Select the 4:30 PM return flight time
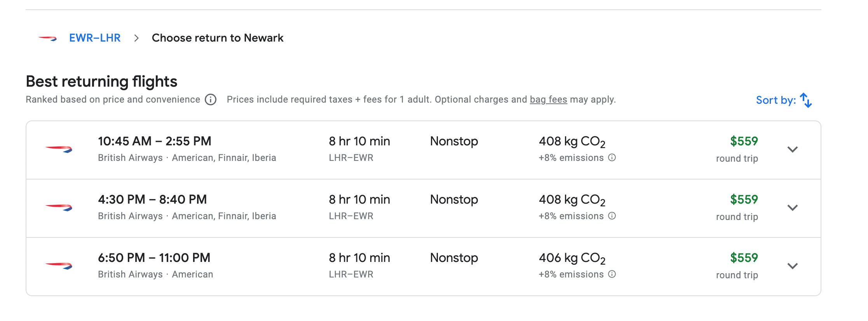Image resolution: width=868 pixels, height=321 pixels. (x=152, y=199)
